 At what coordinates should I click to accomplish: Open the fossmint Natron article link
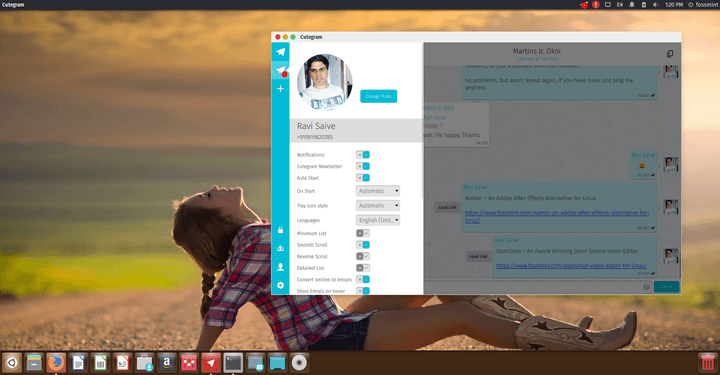pyautogui.click(x=557, y=216)
